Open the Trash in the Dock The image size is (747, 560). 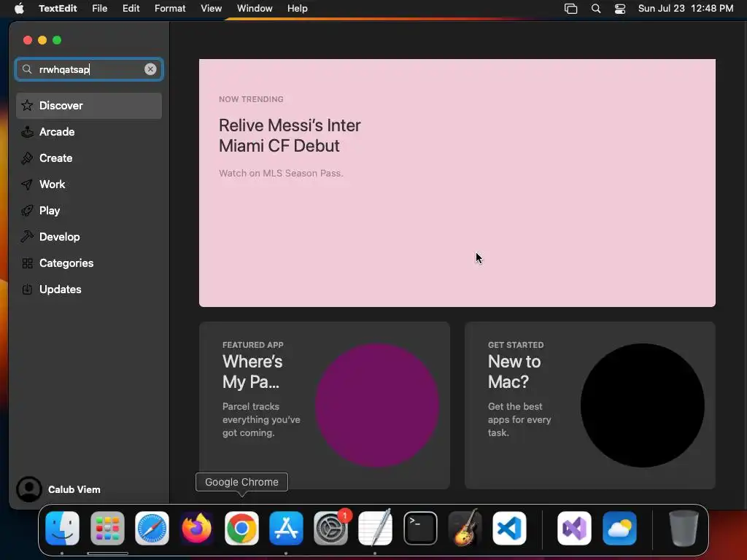point(684,528)
